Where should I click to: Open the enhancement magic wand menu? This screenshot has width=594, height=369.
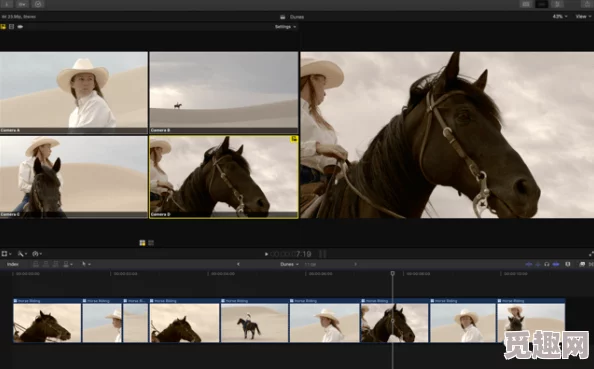pos(22,254)
